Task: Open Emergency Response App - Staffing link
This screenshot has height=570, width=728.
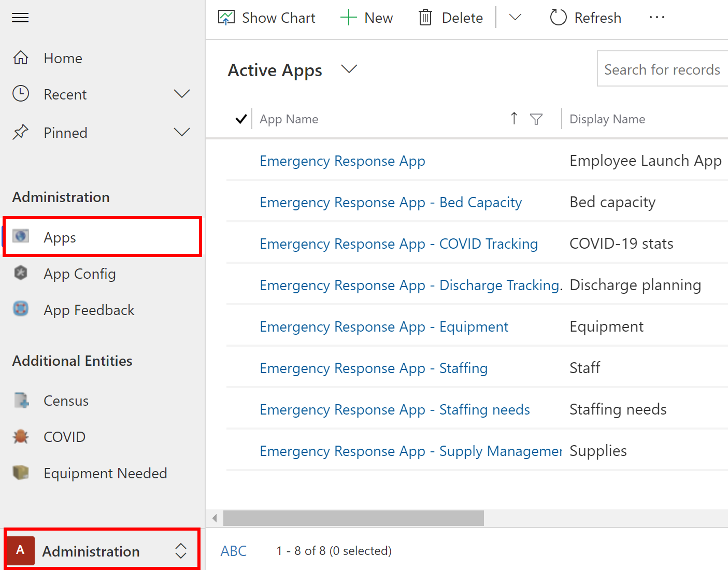Action: (x=374, y=368)
